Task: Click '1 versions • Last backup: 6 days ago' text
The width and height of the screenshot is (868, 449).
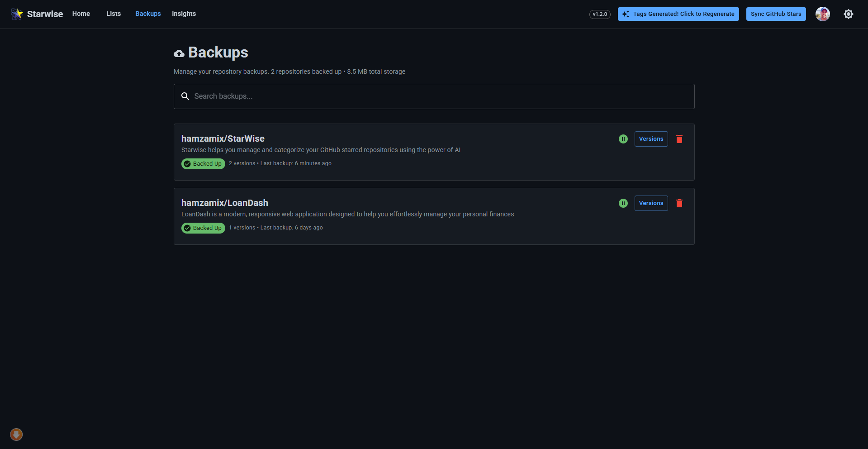Action: [x=276, y=228]
